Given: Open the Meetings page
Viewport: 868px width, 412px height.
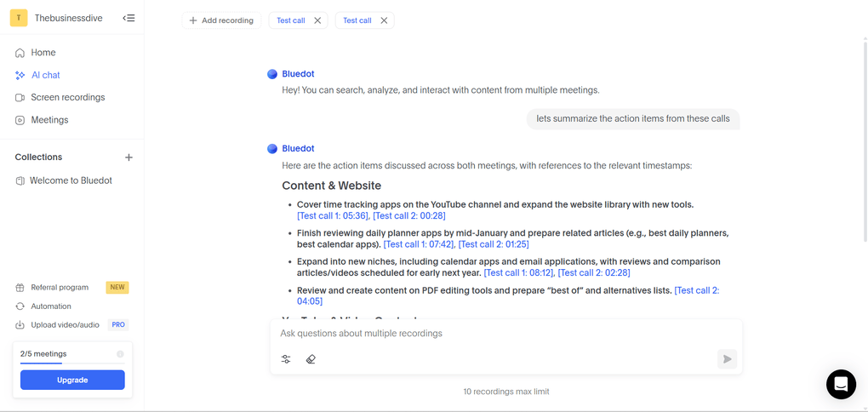Looking at the screenshot, I should [x=50, y=120].
